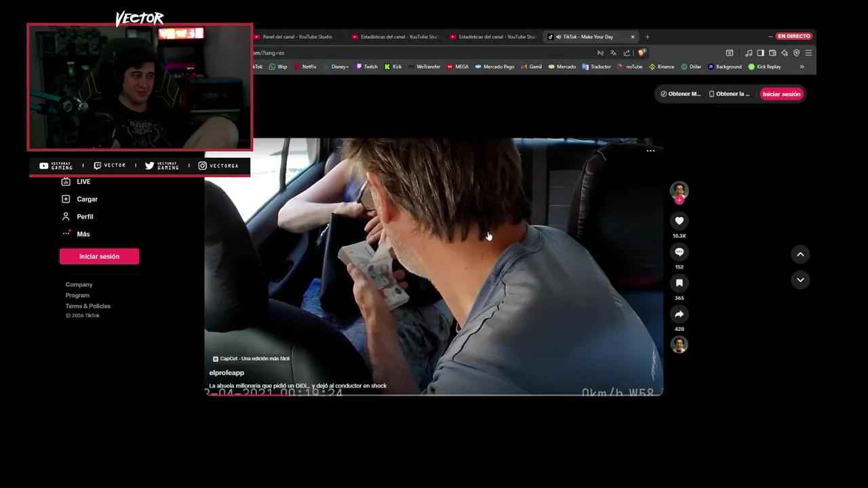
Task: Open the Disney+ bookmark
Action: point(336,66)
